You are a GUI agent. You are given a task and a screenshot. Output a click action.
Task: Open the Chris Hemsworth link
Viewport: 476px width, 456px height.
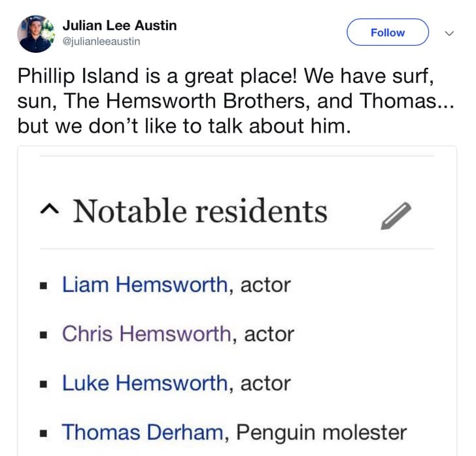pos(146,334)
